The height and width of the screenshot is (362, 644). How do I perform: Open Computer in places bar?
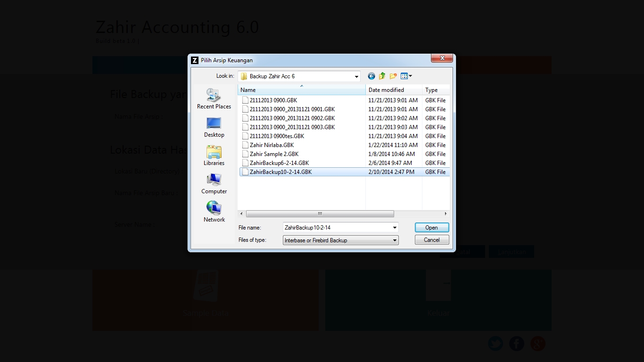point(214,184)
